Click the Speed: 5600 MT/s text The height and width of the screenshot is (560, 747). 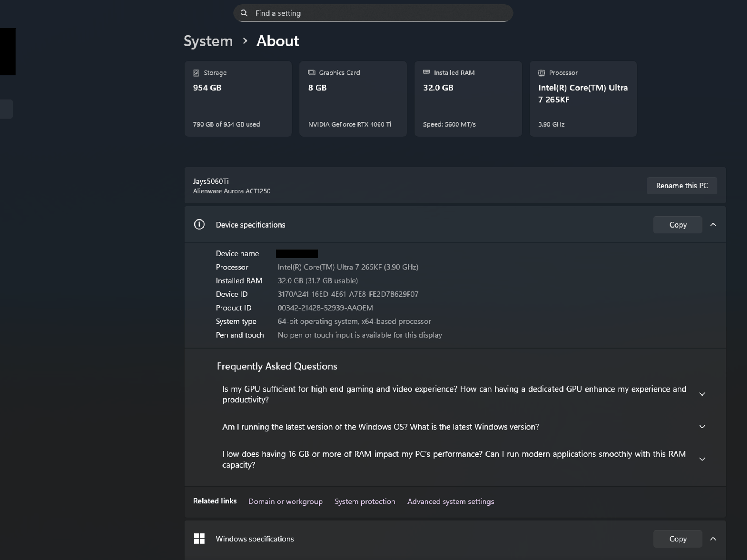click(x=449, y=124)
